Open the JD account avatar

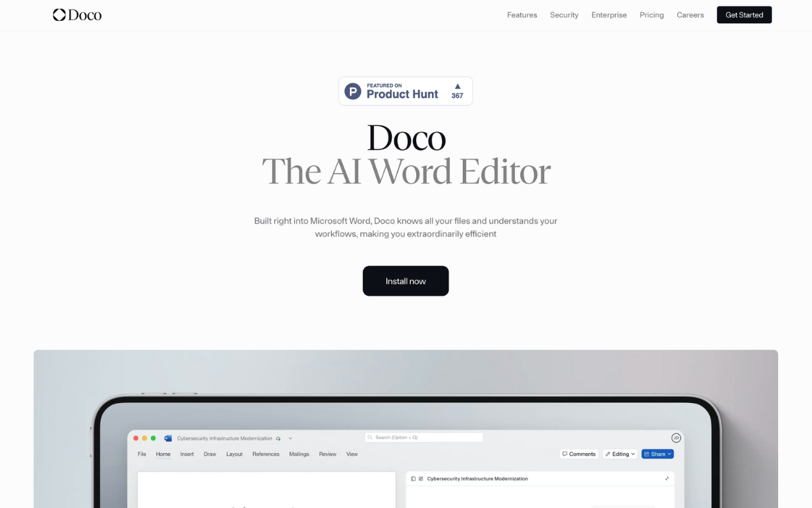[x=675, y=438]
